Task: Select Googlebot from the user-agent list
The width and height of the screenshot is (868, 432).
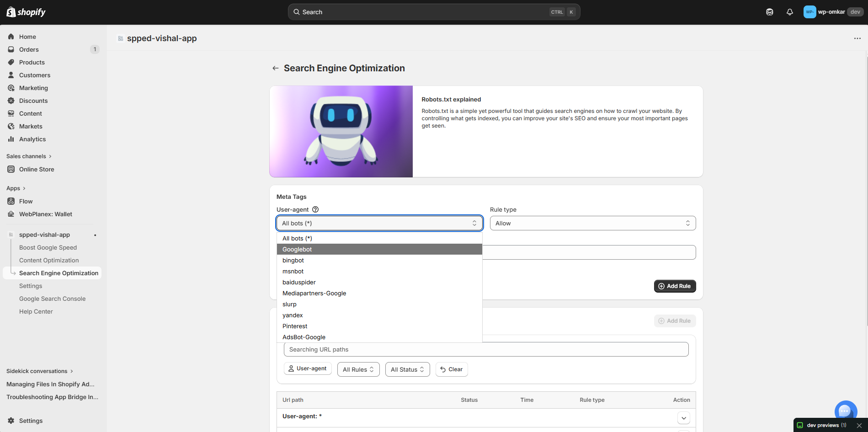Action: point(297,249)
